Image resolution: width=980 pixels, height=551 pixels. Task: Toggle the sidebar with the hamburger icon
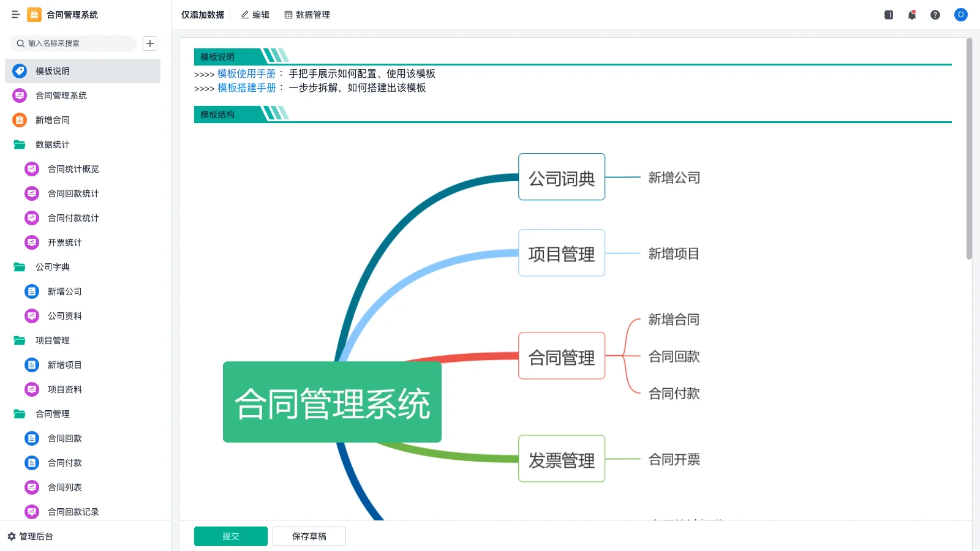15,15
